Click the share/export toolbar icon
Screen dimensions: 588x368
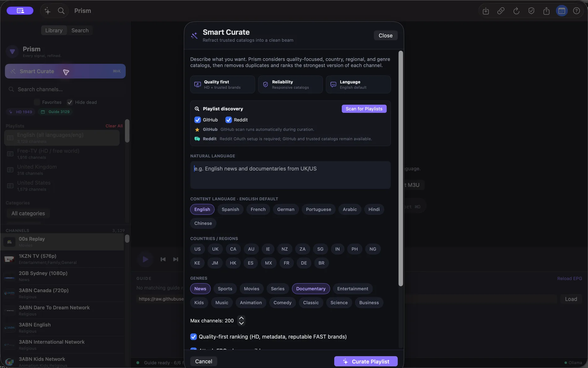546,11
